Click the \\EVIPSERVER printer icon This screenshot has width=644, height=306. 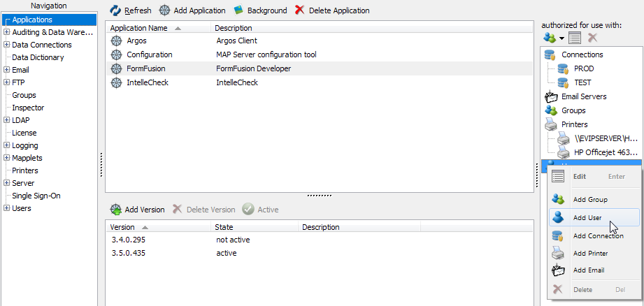(563, 138)
